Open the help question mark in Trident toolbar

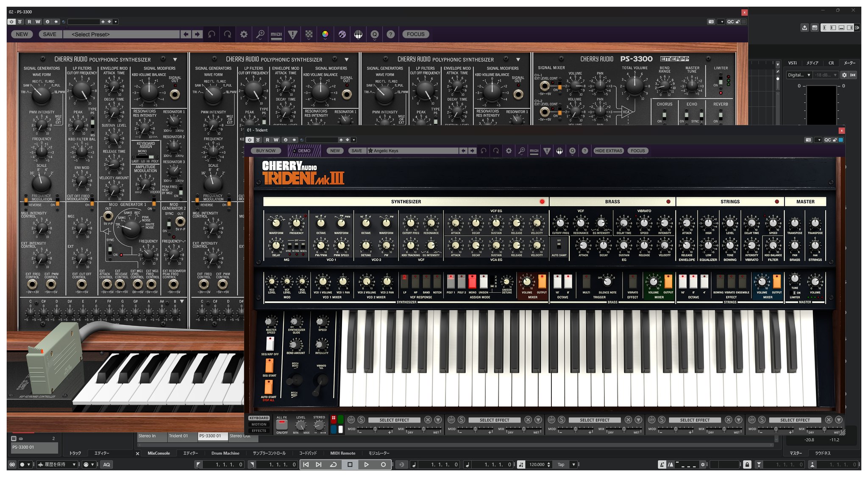tap(585, 151)
